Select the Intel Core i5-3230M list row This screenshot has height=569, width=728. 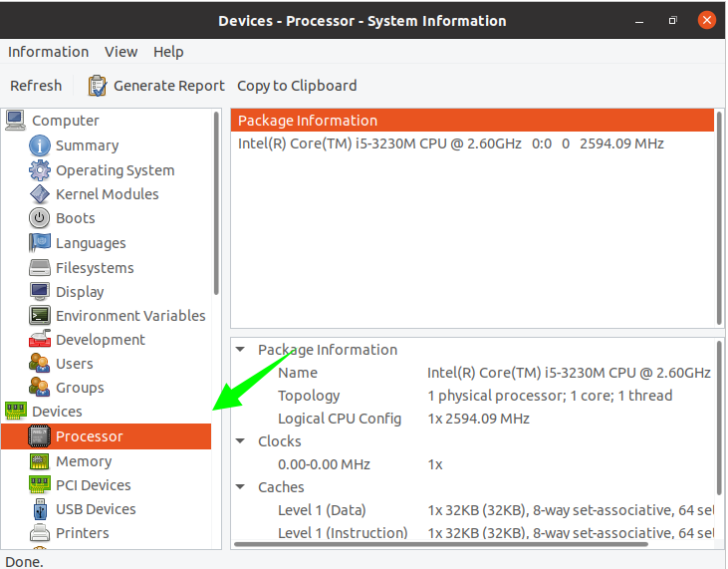450,143
